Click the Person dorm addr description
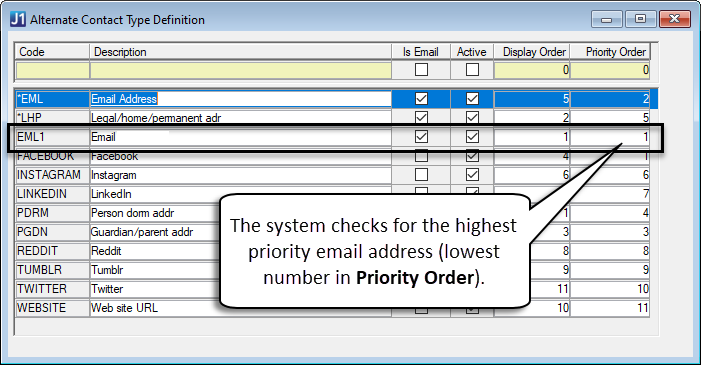This screenshot has height=365, width=701. click(x=155, y=213)
